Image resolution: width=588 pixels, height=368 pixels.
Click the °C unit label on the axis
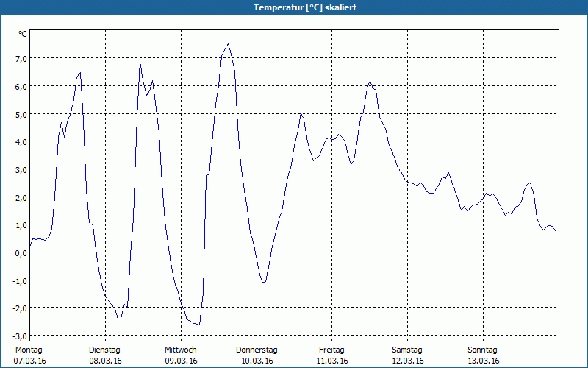point(23,34)
